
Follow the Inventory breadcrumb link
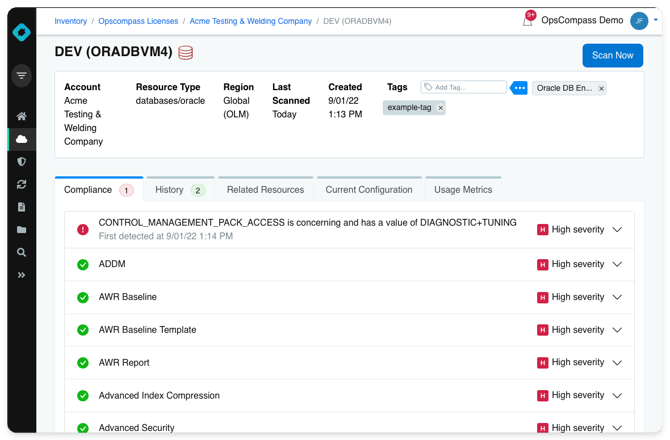(71, 21)
